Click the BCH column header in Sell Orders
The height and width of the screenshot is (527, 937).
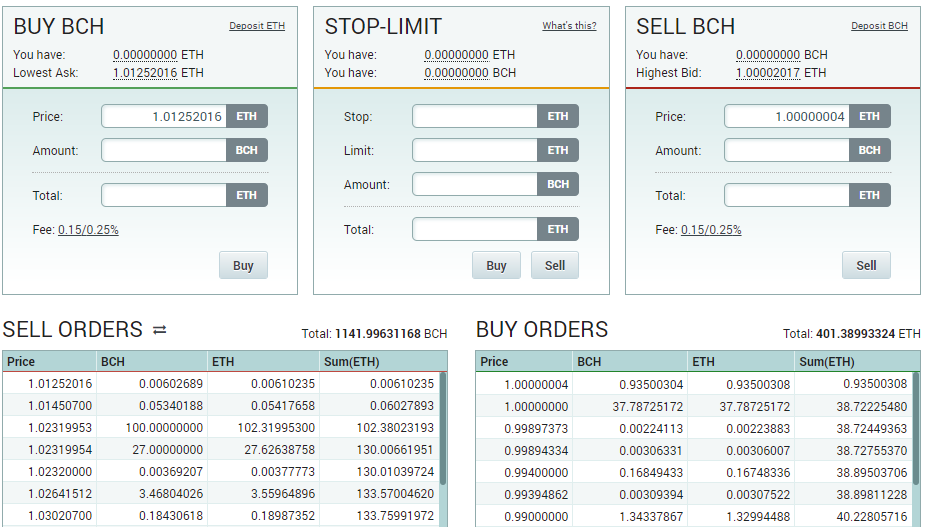[152, 361]
